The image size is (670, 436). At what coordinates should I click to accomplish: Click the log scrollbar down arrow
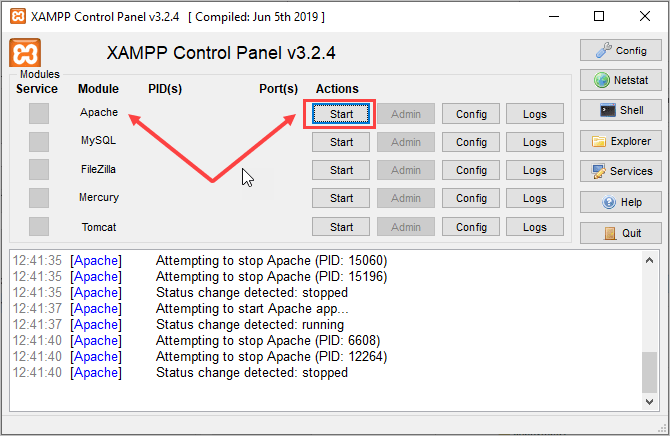point(649,402)
